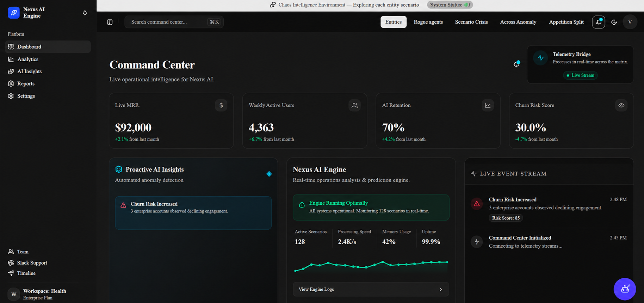Click the blue diamond insights icon
The height and width of the screenshot is (303, 644).
[269, 174]
